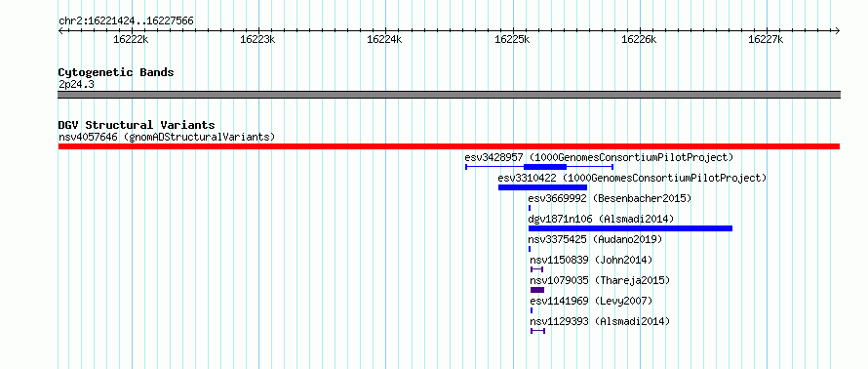Open the nsv3375425 Audano2019 label
Screen dimensions: 868x369
[595, 239]
